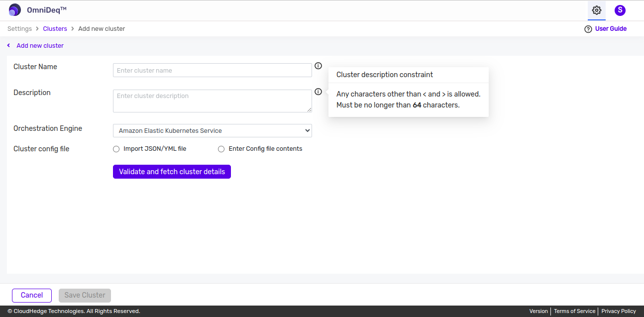Click the Cluster description constraint tooltip title

point(385,75)
